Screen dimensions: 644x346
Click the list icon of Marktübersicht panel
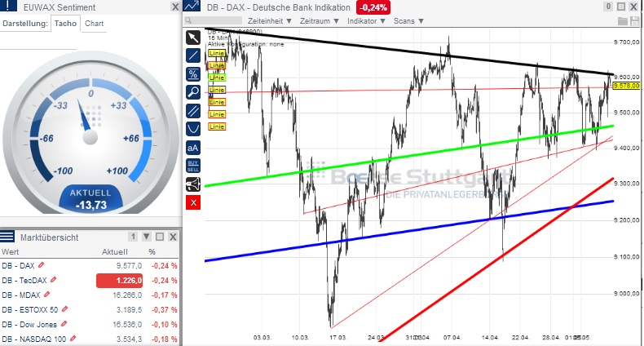7,237
